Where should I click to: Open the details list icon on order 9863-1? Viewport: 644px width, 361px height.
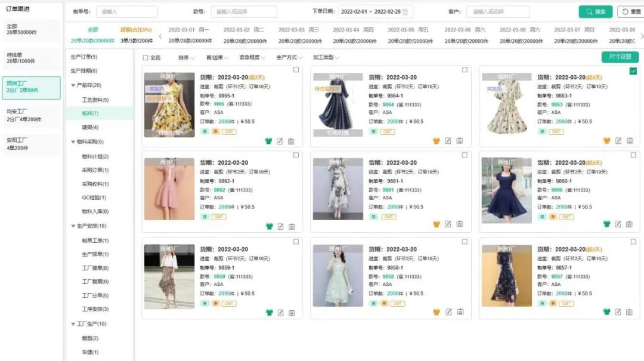[630, 141]
